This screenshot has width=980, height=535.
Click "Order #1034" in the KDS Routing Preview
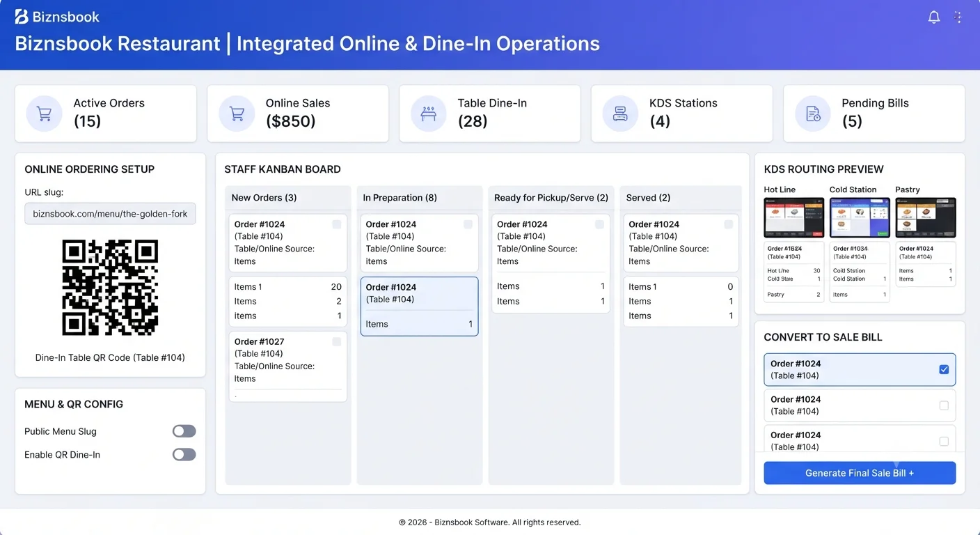[x=851, y=249]
